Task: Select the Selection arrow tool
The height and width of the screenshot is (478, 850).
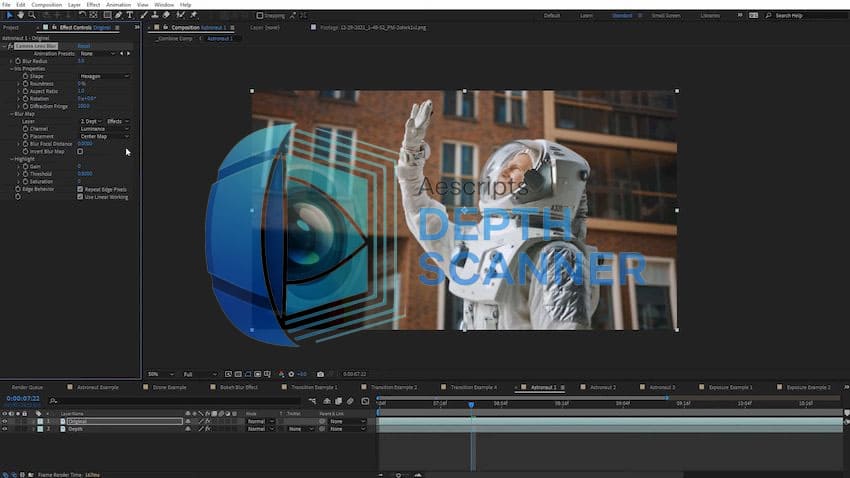Action: [x=9, y=15]
